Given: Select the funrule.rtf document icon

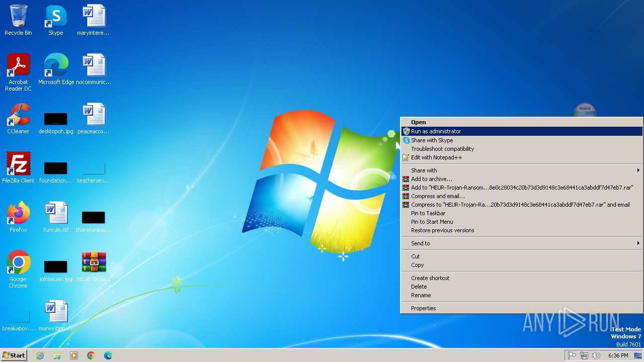Looking at the screenshot, I should (56, 217).
